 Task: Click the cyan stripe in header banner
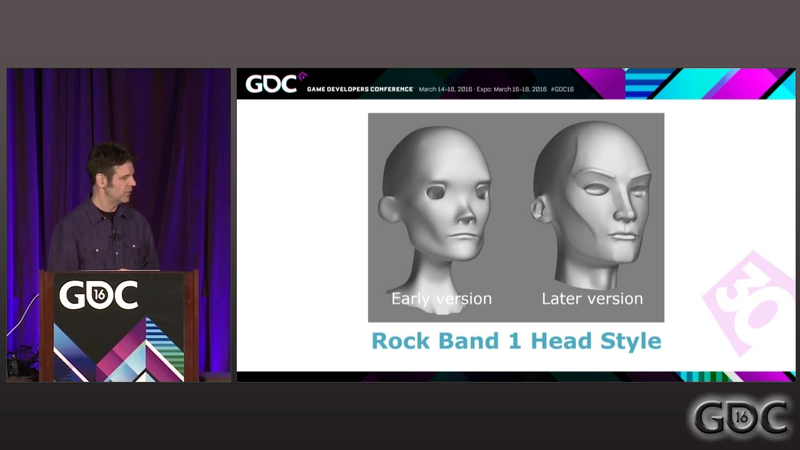coord(714,84)
